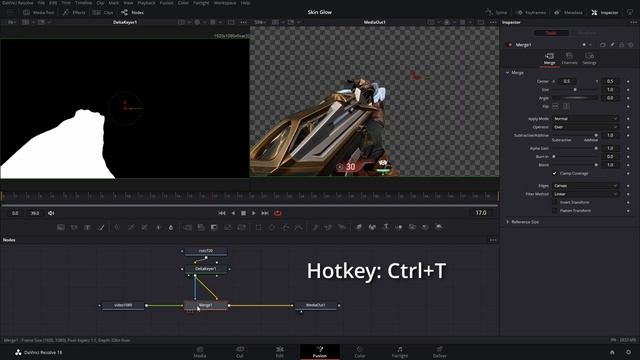The height and width of the screenshot is (360, 640).
Task: Open the Apply Mode dropdown
Action: pyautogui.click(x=585, y=119)
